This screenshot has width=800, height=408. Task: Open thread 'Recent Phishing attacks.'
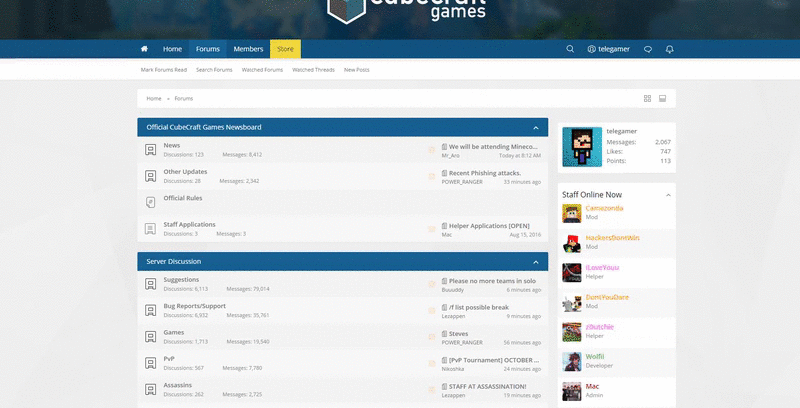point(485,173)
